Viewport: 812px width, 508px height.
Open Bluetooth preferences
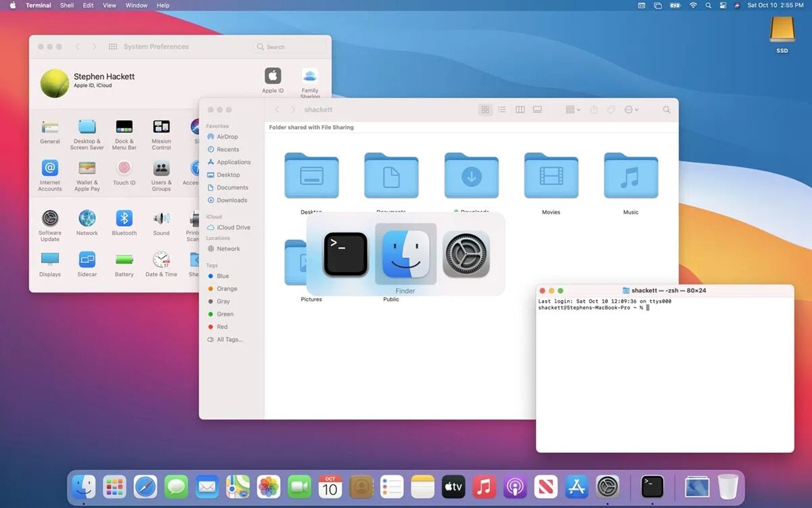click(x=124, y=223)
